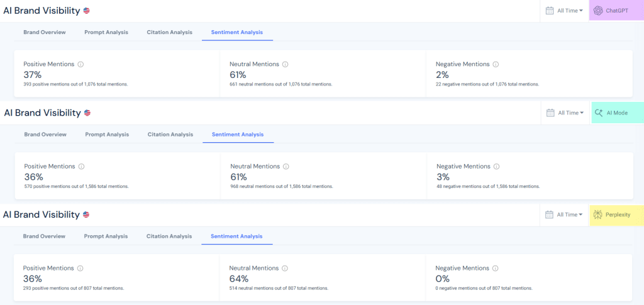Click the info icon beside Negative Mentions 0%
The image size is (644, 305).
pos(496,269)
